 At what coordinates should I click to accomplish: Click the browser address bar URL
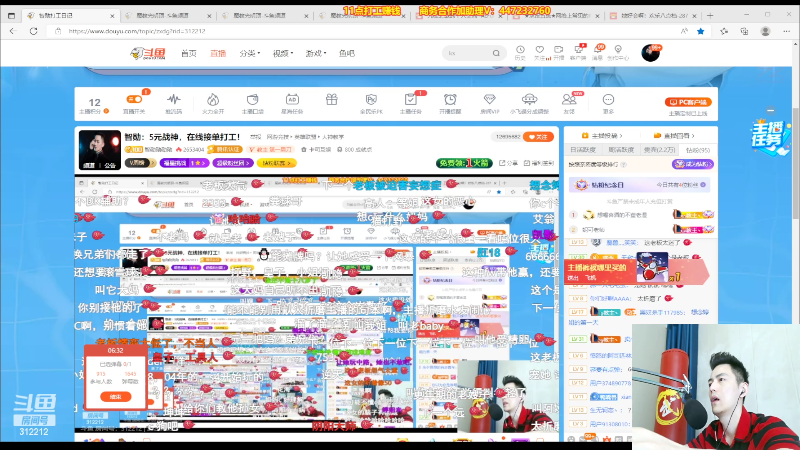(x=137, y=31)
